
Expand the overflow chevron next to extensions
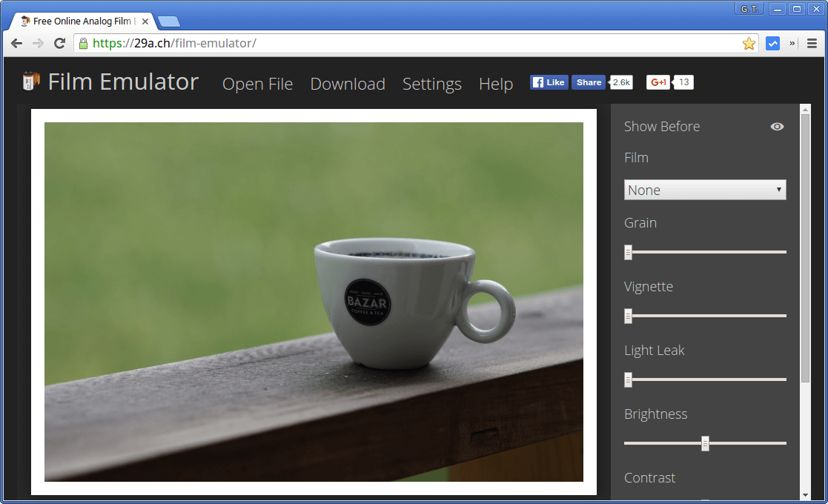pos(792,43)
